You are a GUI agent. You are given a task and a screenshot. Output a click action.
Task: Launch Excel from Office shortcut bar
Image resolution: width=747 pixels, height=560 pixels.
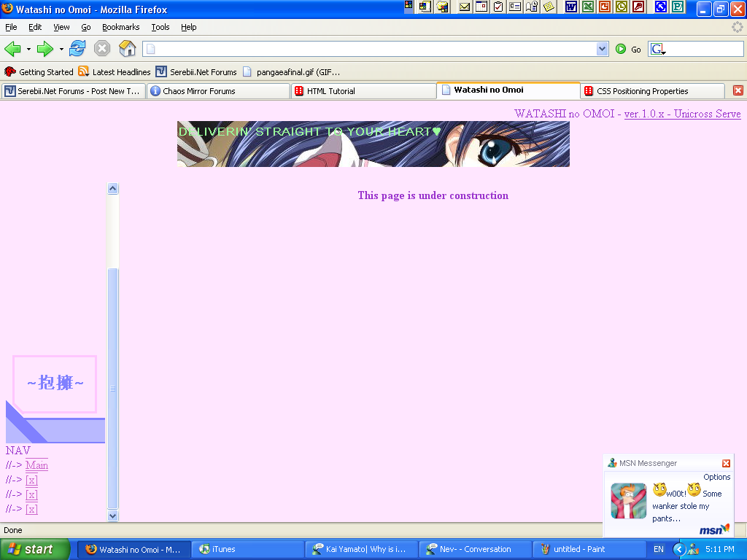click(588, 7)
